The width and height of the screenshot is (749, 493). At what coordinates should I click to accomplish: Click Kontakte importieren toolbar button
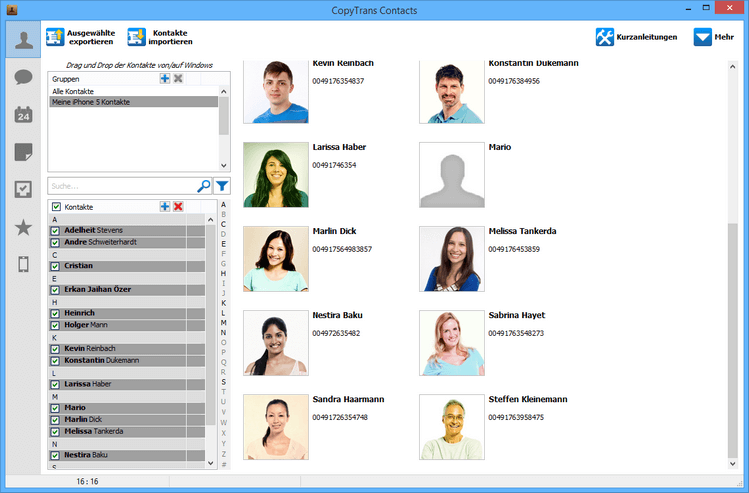160,37
